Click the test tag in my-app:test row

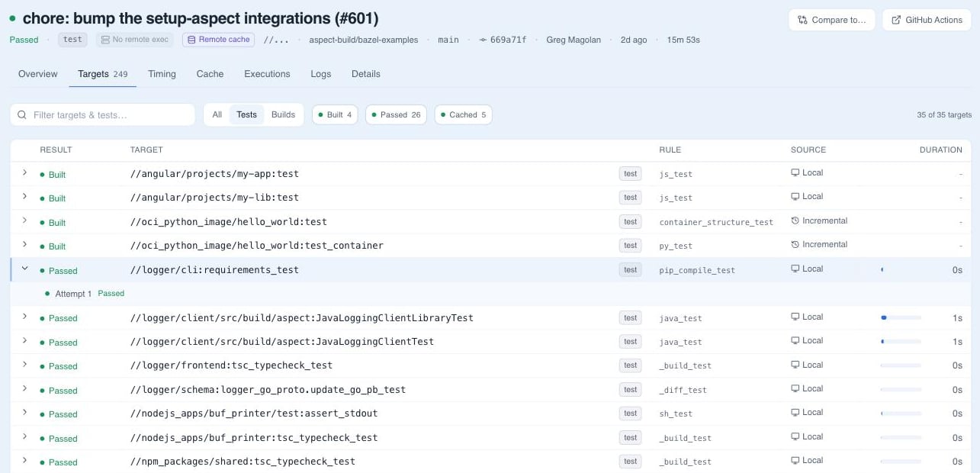[x=630, y=174]
